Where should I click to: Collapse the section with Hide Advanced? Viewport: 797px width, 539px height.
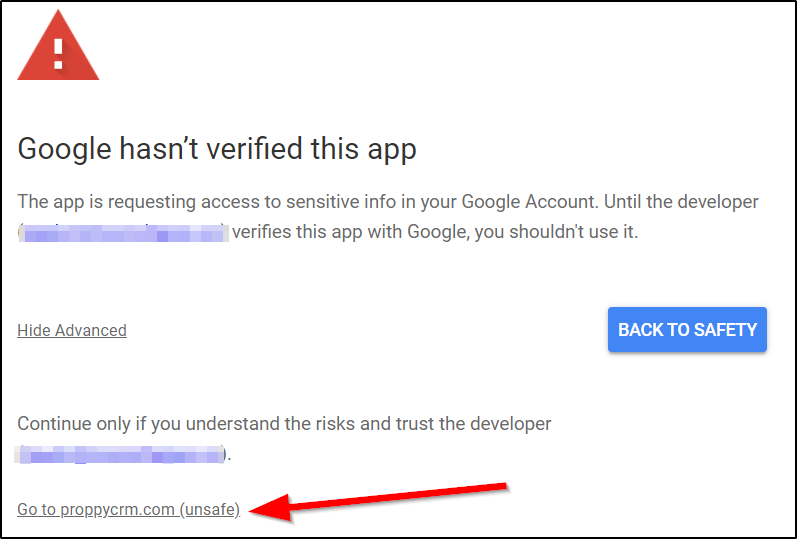coord(72,330)
